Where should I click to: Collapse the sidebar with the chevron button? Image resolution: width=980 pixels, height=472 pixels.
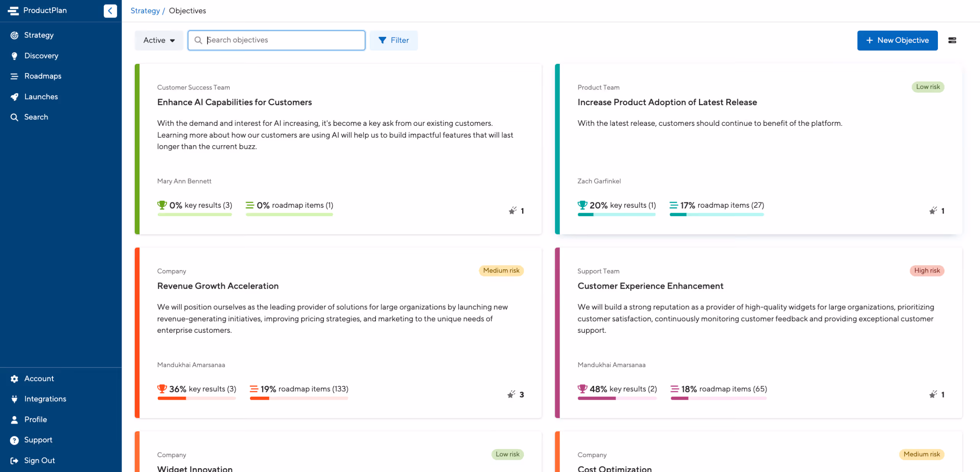(110, 11)
